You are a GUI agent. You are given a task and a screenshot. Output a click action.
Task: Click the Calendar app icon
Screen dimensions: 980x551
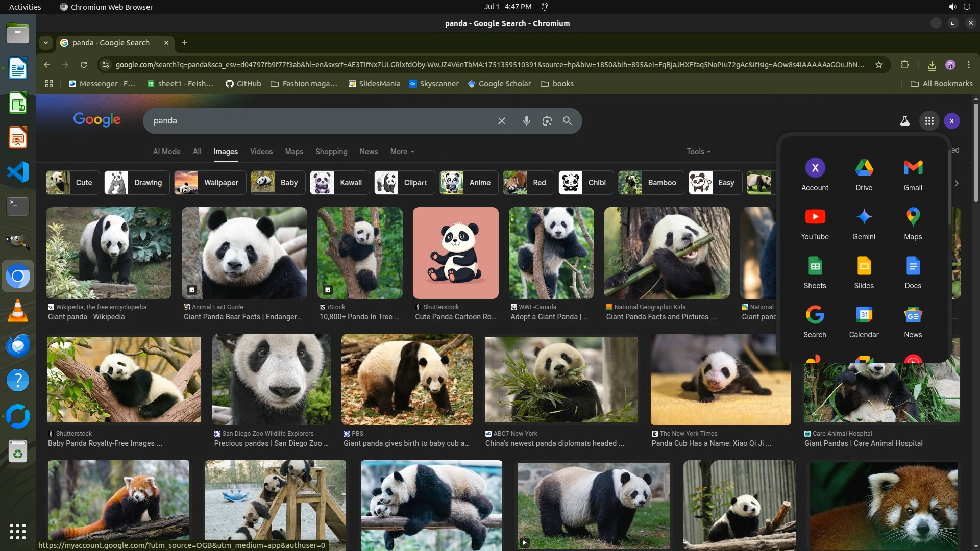point(864,321)
